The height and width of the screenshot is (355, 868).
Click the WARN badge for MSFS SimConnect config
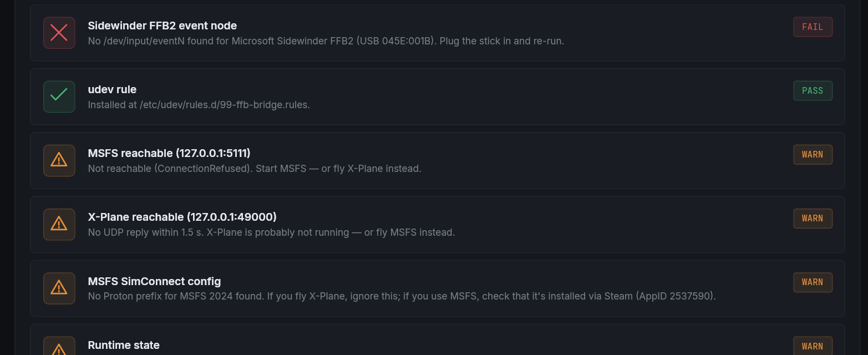click(813, 282)
